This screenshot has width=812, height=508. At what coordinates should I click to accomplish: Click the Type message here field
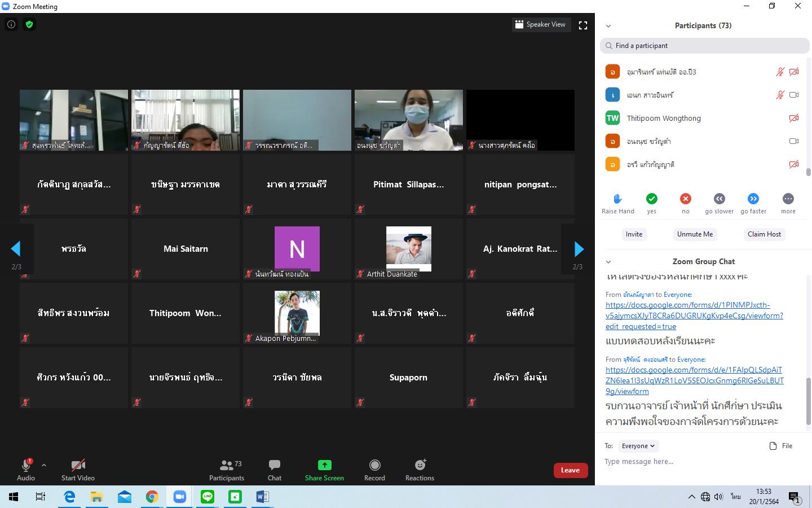point(703,462)
